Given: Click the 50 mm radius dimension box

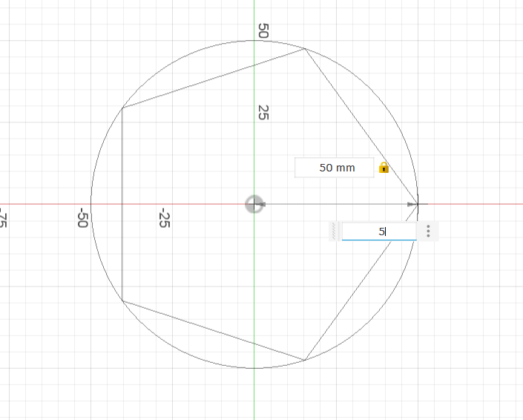Looking at the screenshot, I should 337,168.
